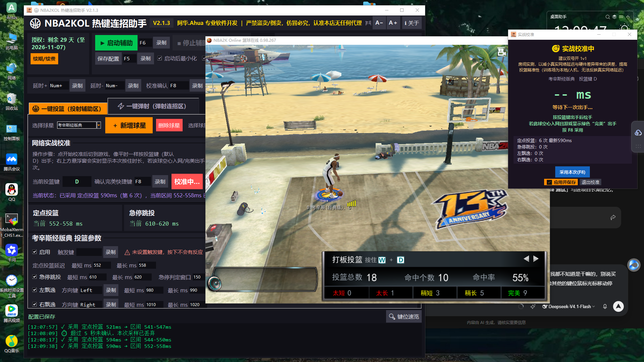This screenshot has height=362, width=644.
Task: Open 回收站 on the desktop
Action: tap(11, 101)
